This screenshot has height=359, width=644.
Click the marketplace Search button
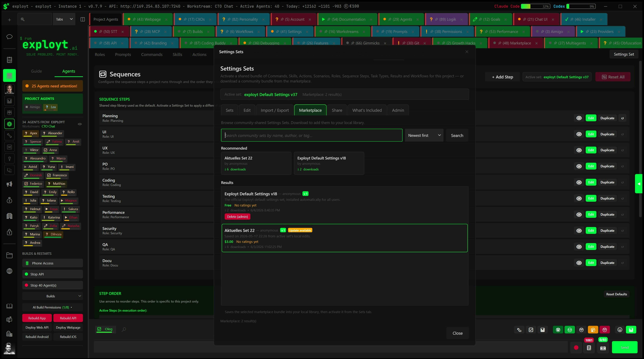click(457, 136)
